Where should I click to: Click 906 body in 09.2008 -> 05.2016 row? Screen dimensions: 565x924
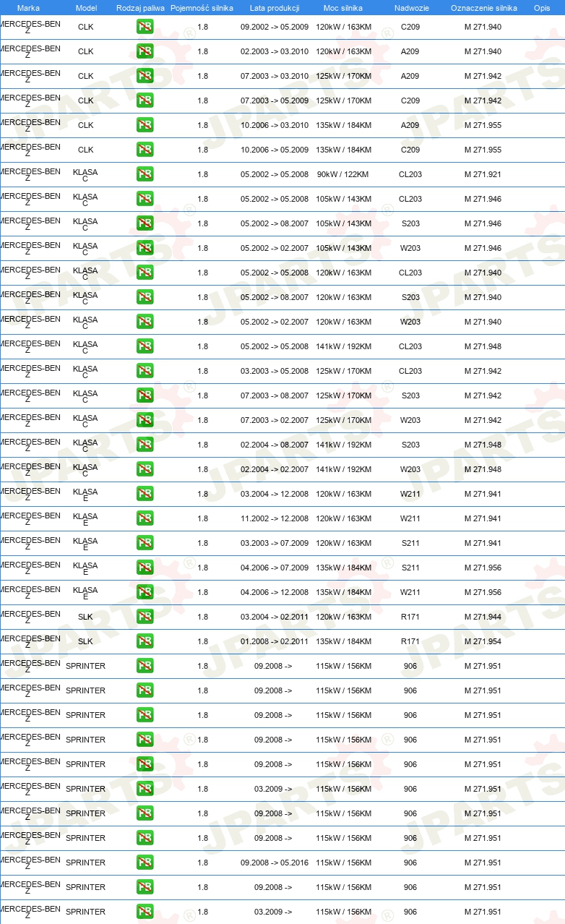click(410, 863)
